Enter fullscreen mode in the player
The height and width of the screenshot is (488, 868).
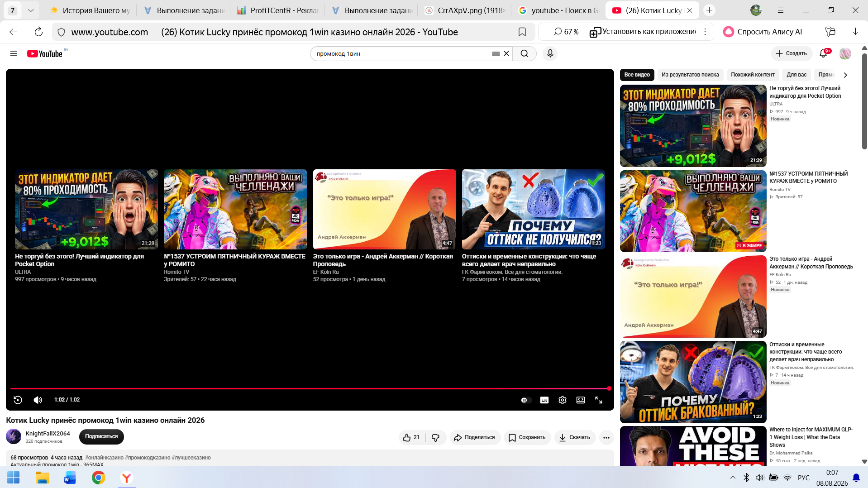click(599, 400)
